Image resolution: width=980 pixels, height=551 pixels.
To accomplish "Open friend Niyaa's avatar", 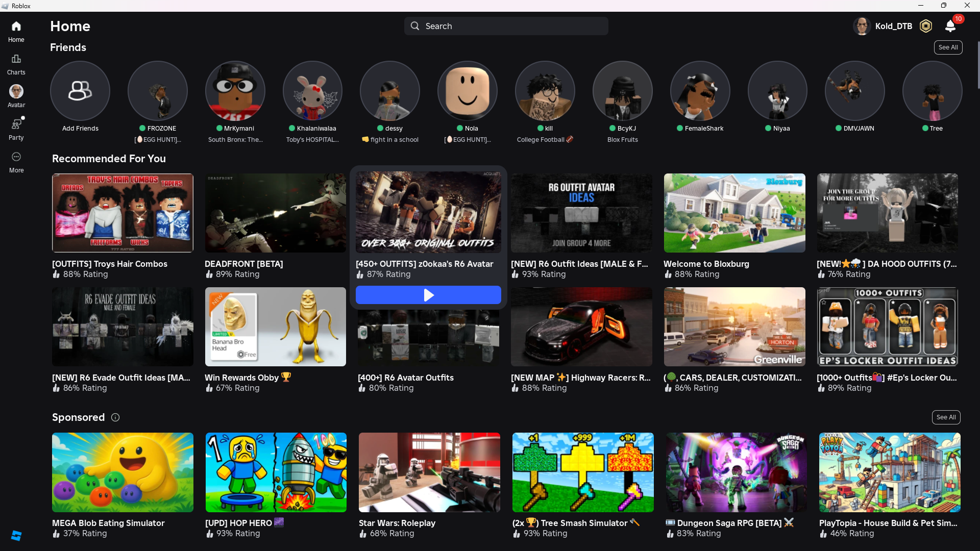I will (777, 91).
